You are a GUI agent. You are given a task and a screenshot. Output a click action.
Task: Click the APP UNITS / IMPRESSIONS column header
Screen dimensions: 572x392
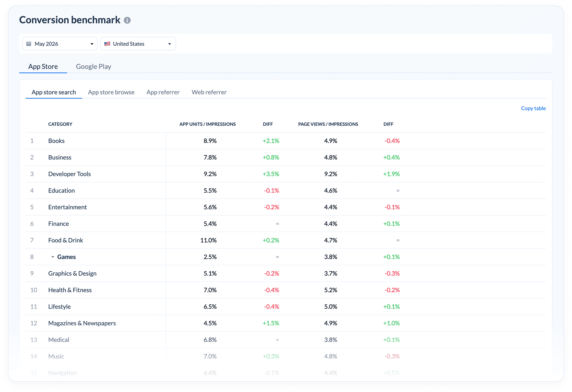coord(208,124)
